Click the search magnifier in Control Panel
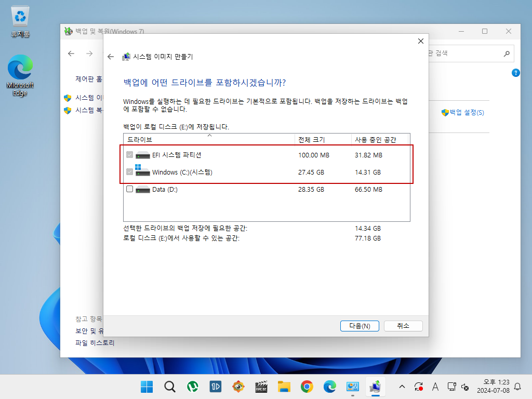Image resolution: width=532 pixels, height=399 pixels. (x=507, y=54)
